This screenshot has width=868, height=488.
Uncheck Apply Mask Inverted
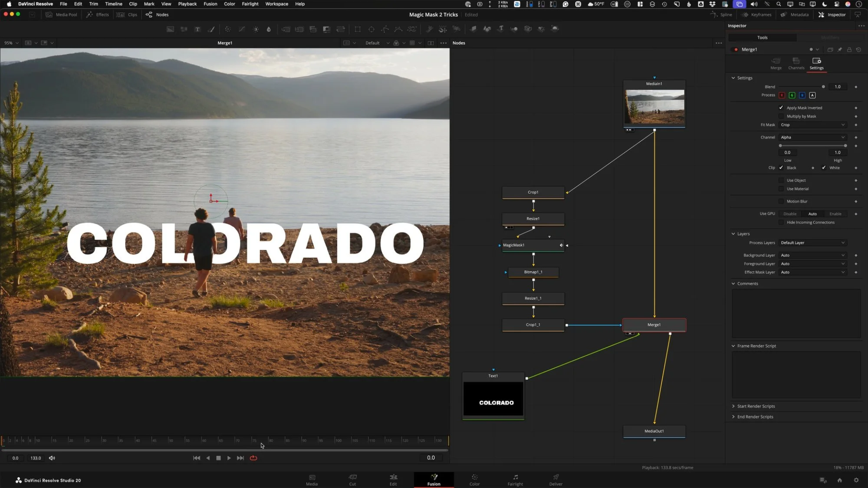[x=781, y=108]
